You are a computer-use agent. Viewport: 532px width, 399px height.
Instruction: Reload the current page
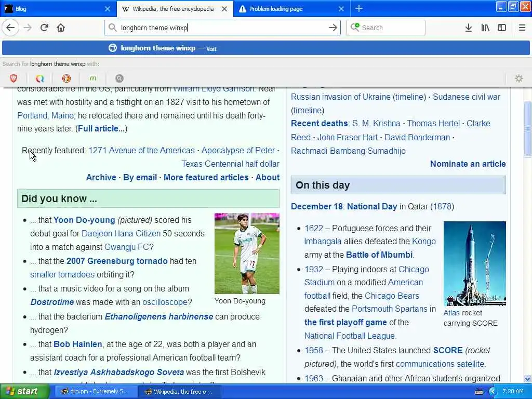pyautogui.click(x=44, y=28)
